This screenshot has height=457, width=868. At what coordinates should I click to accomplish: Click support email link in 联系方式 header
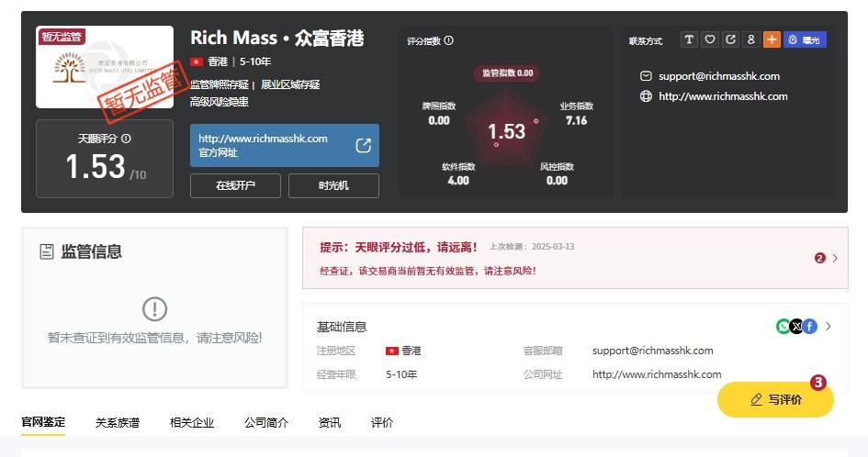tap(719, 76)
